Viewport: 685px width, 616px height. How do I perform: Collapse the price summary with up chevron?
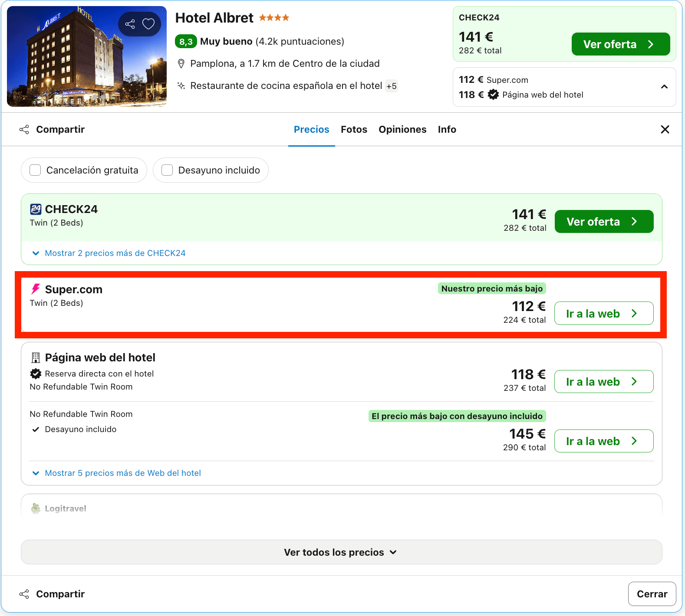click(664, 87)
